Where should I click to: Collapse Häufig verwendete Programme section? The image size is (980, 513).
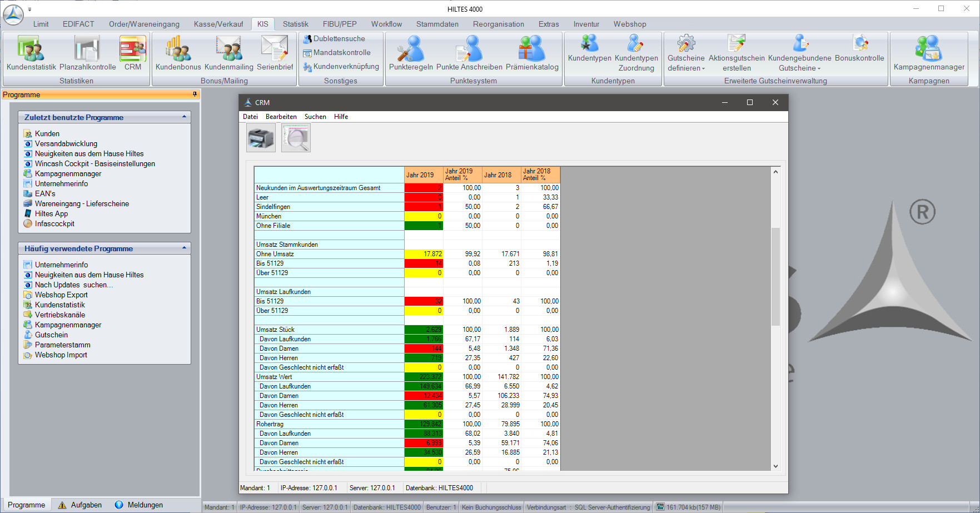pos(184,248)
